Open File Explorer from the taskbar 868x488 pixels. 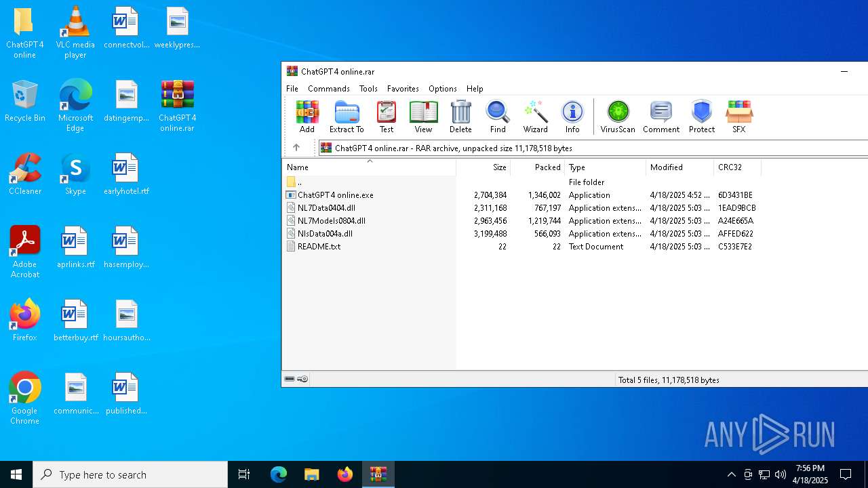pos(311,474)
